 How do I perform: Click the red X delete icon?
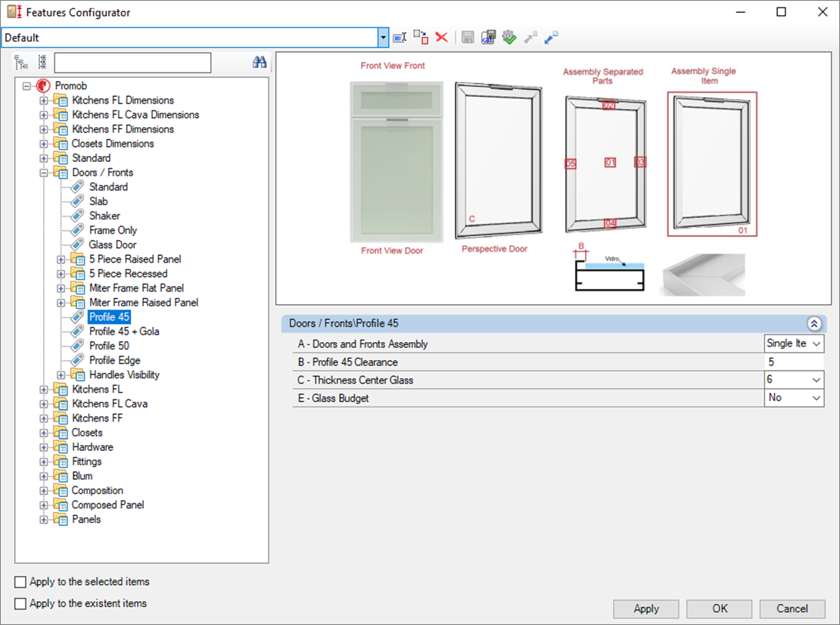[x=441, y=38]
